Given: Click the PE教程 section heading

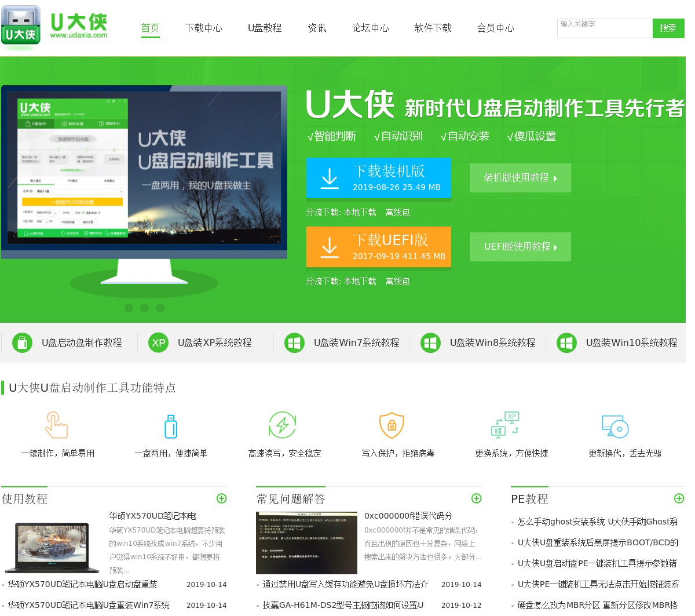Looking at the screenshot, I should [529, 498].
